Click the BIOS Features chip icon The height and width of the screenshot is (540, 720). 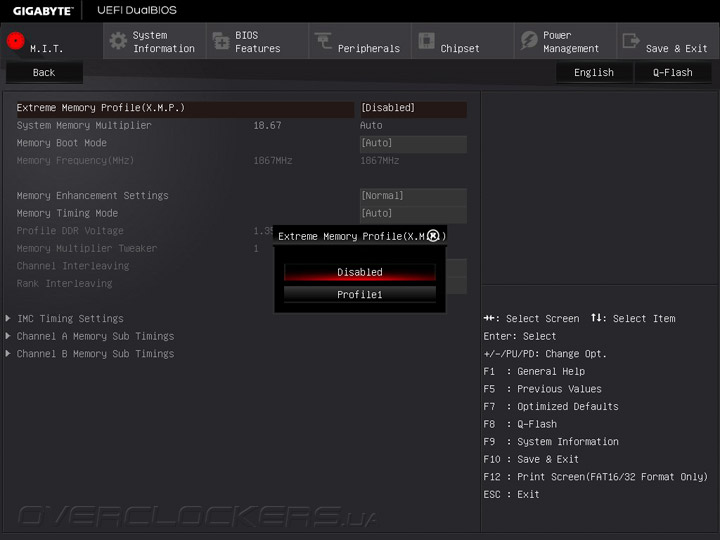221,41
